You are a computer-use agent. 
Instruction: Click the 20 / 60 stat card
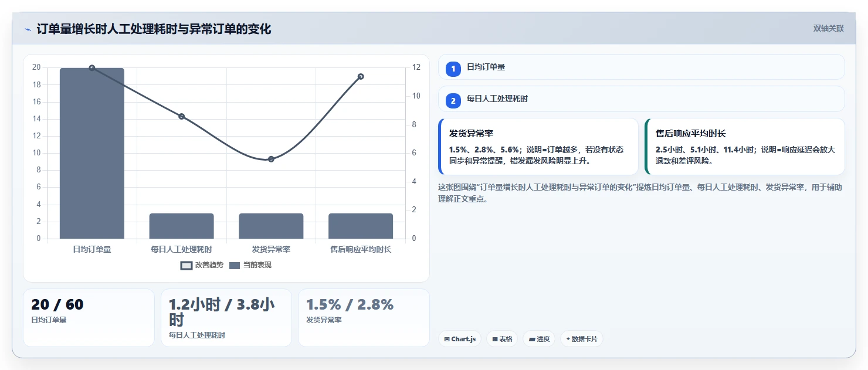(x=89, y=317)
